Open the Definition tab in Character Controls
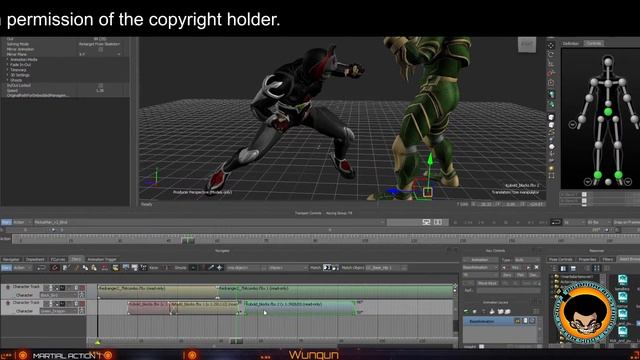 point(571,43)
